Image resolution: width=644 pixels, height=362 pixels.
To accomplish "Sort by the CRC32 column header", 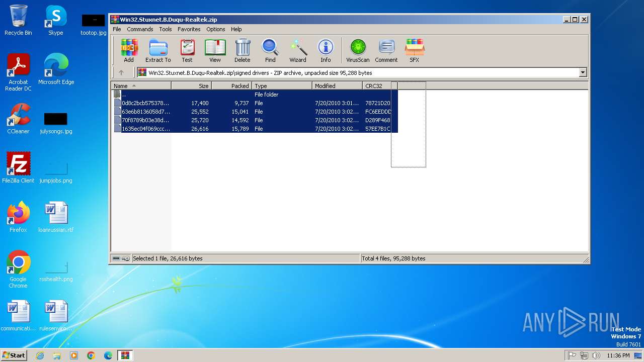I will [x=380, y=86].
